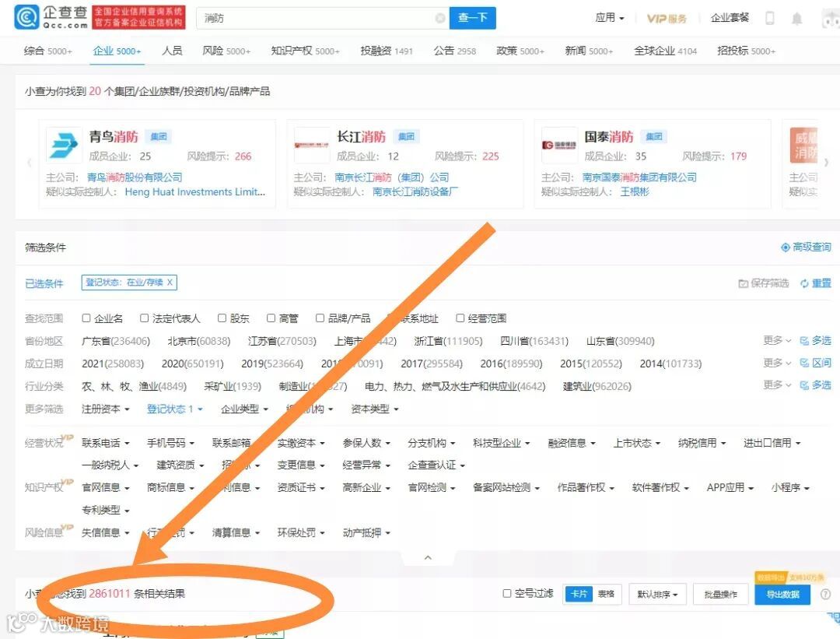Check the 高管 search scope
This screenshot has width=840, height=639.
click(x=271, y=318)
